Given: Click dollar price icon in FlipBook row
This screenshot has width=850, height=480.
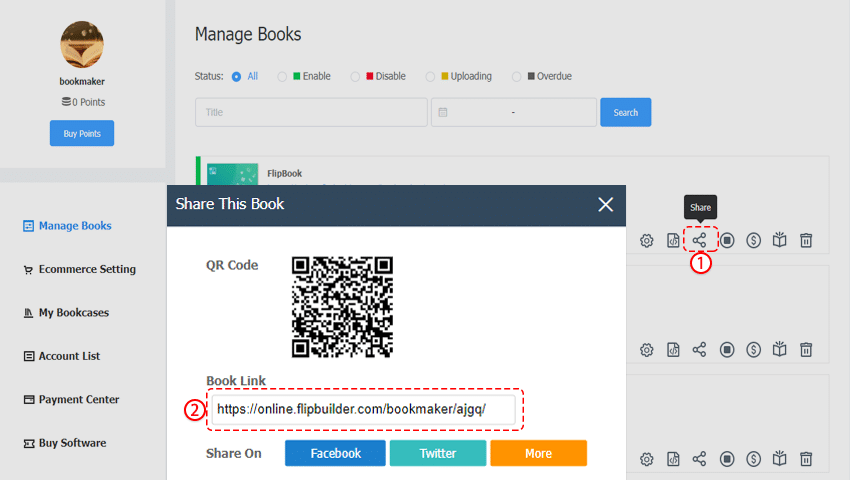Looking at the screenshot, I should (754, 240).
